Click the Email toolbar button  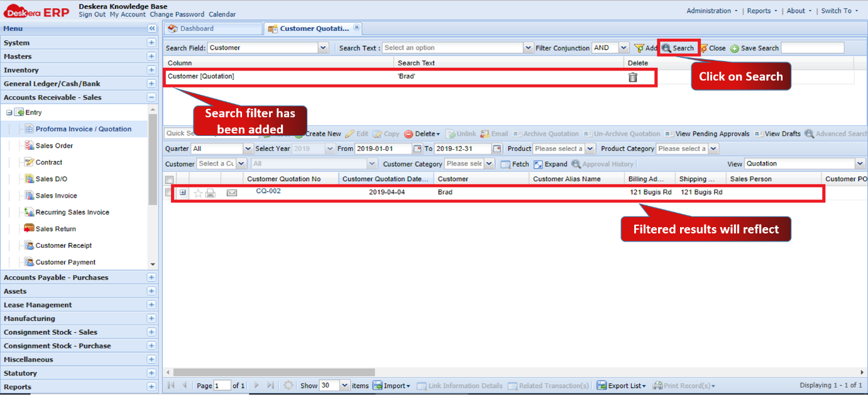[x=494, y=133]
